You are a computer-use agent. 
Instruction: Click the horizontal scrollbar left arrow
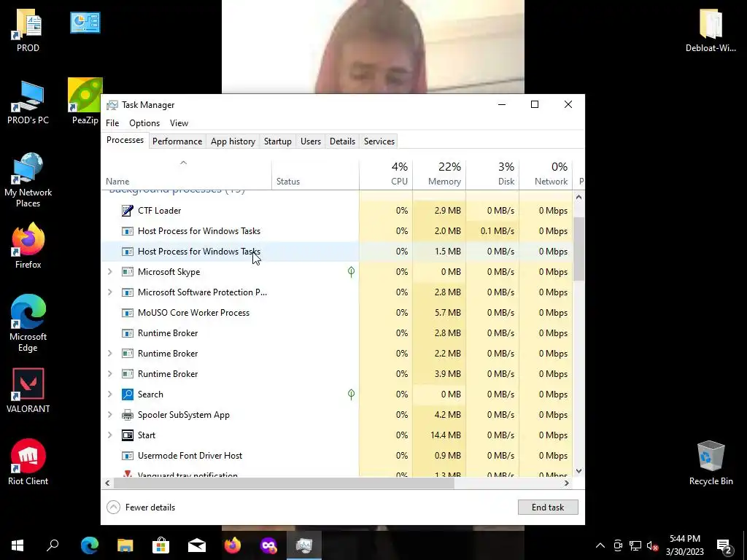point(108,483)
